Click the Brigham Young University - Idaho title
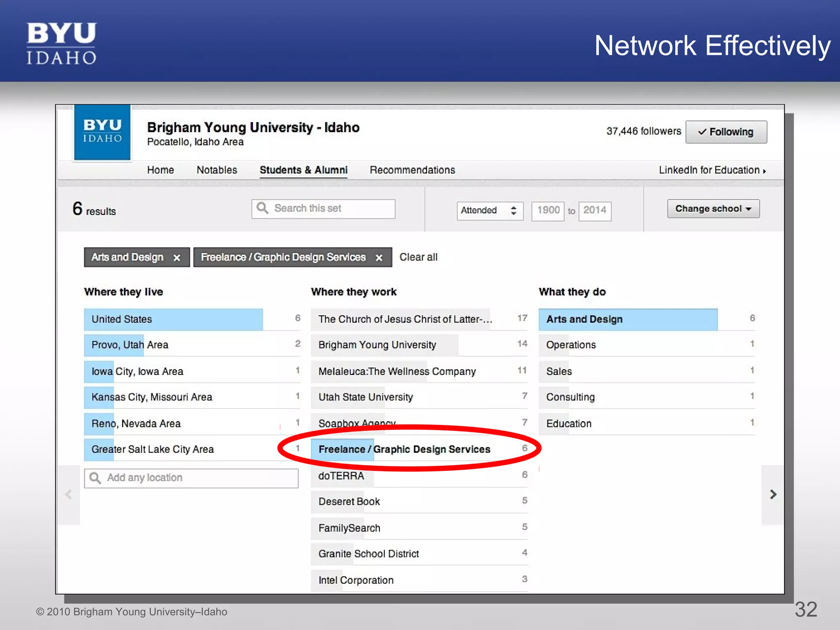The image size is (840, 630). click(x=253, y=128)
